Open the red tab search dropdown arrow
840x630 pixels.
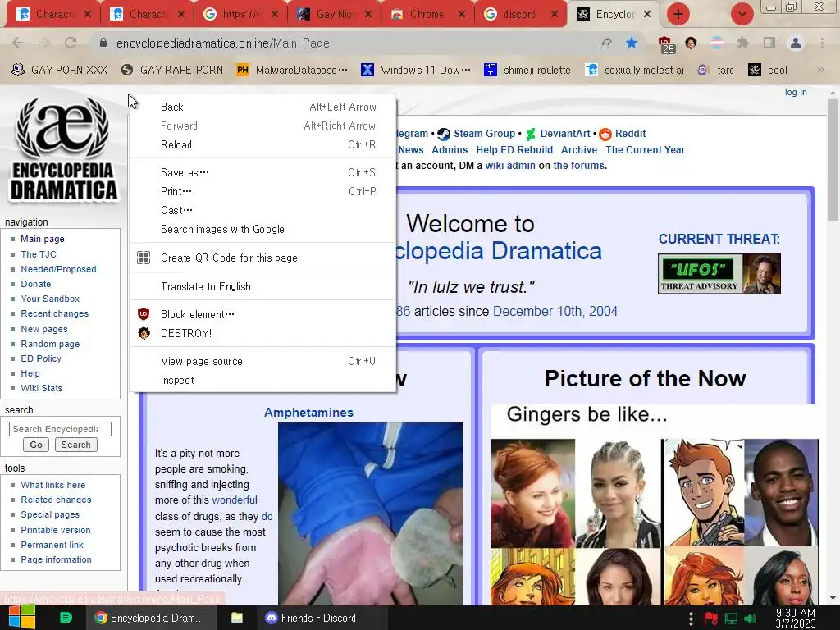click(742, 14)
